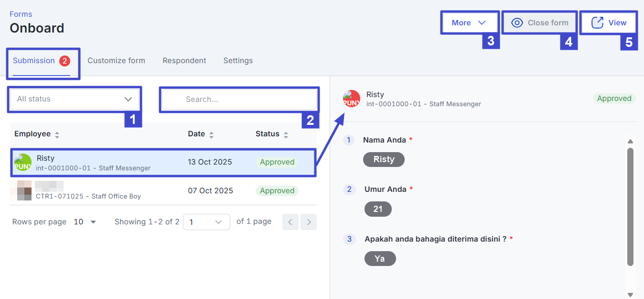The image size is (644, 299).
Task: Open the Rows per page dropdown
Action: point(85,222)
